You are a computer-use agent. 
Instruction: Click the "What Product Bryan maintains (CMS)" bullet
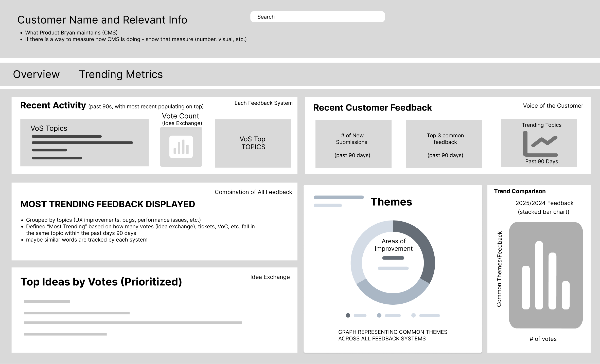(71, 32)
